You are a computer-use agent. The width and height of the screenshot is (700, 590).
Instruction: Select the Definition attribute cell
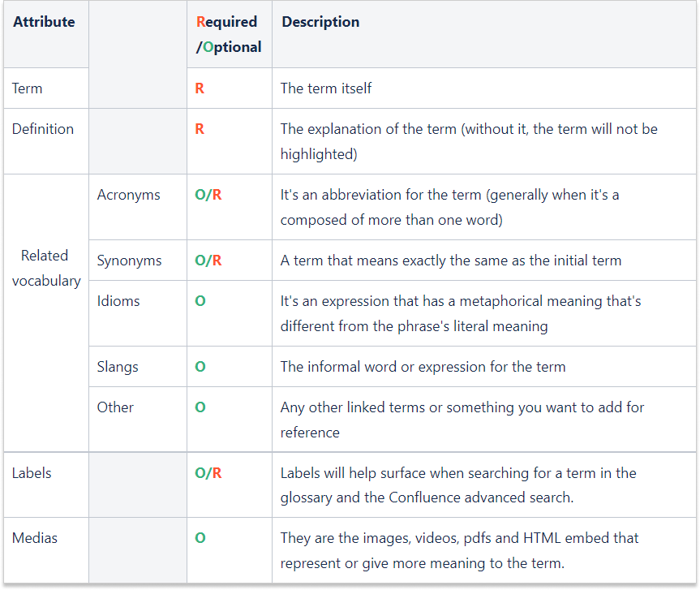(x=43, y=128)
